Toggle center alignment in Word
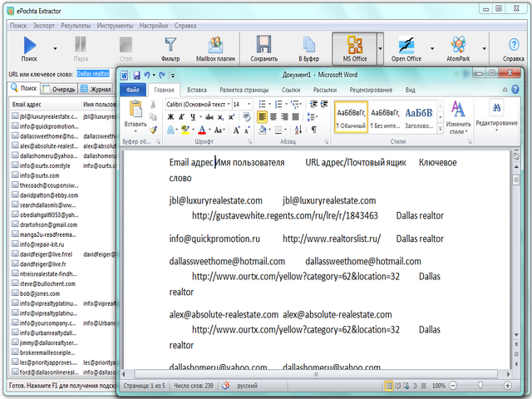 [273, 117]
